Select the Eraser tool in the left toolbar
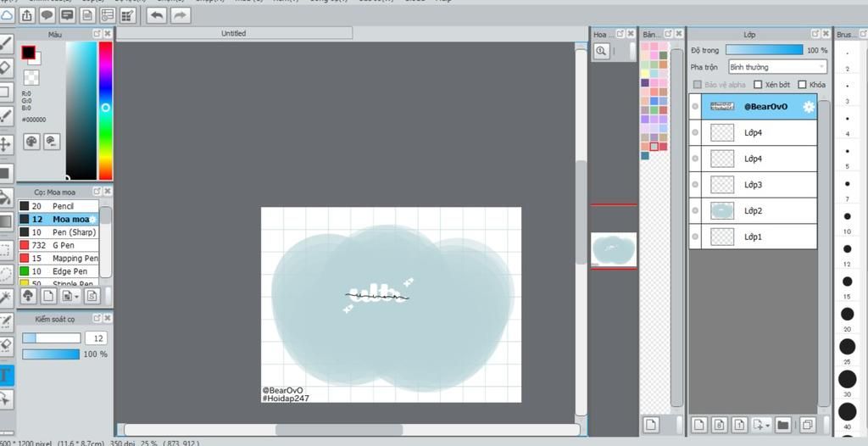The image size is (868, 446). coord(5,68)
